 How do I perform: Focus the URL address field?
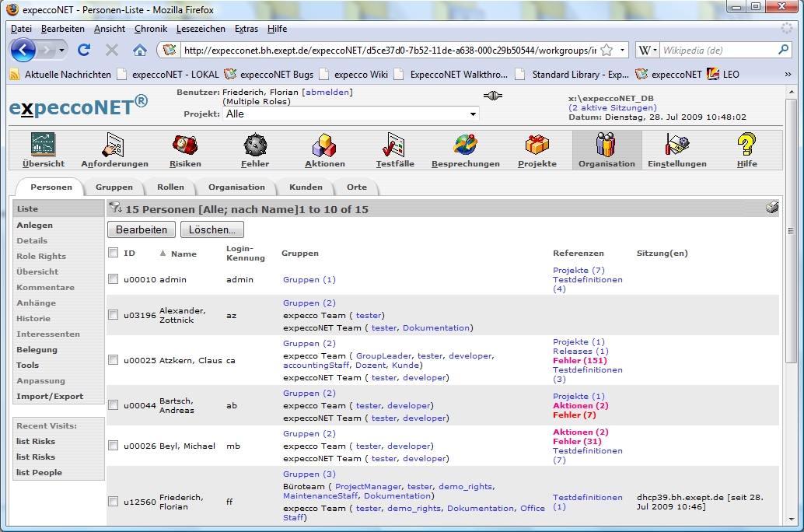[390, 51]
